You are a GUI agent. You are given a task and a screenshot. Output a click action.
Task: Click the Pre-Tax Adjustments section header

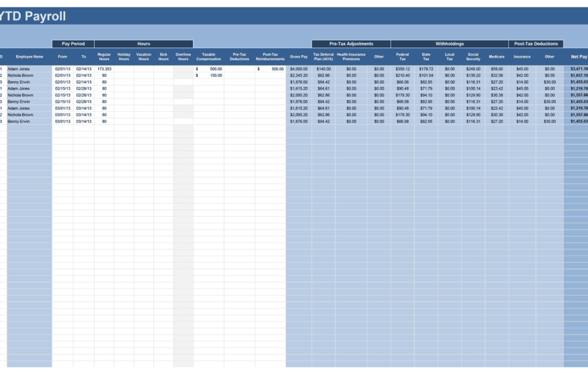[351, 44]
